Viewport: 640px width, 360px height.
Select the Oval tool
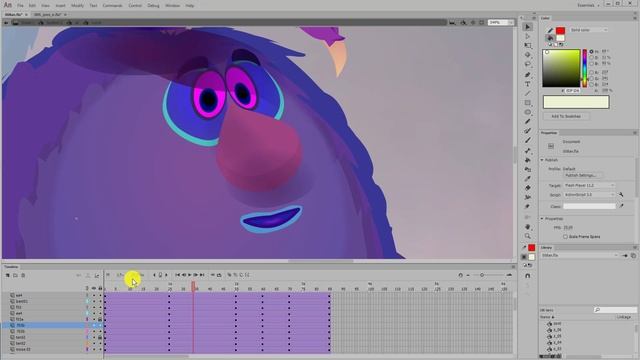click(527, 112)
